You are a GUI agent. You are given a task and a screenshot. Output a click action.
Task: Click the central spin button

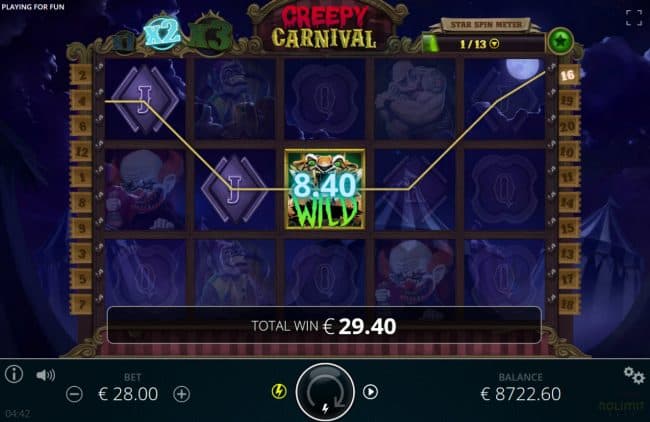tap(325, 392)
